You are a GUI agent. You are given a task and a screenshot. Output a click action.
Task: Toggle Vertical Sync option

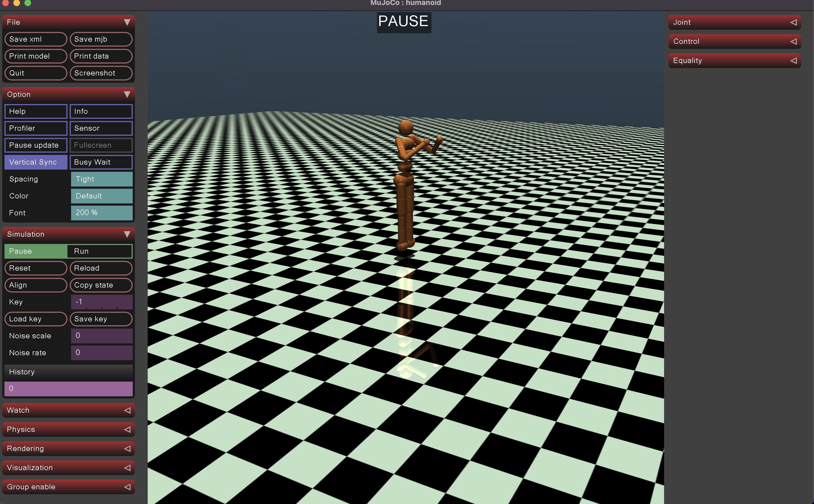click(36, 162)
